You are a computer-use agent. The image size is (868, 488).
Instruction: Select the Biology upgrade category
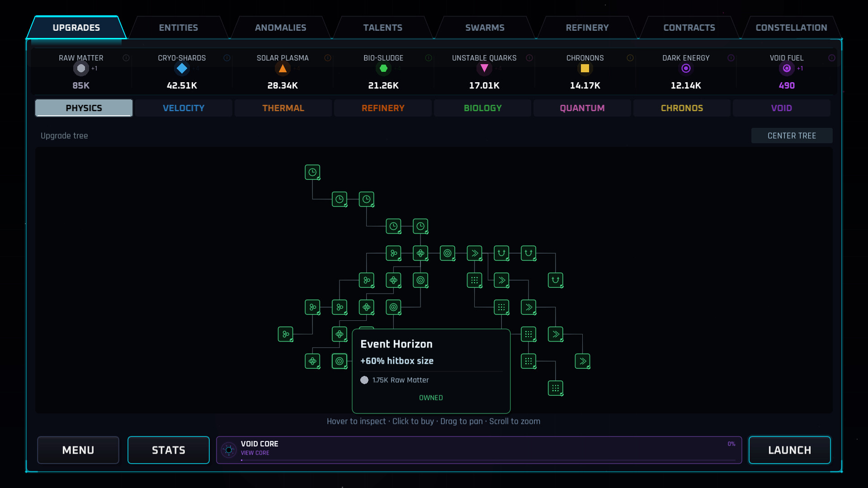(483, 108)
